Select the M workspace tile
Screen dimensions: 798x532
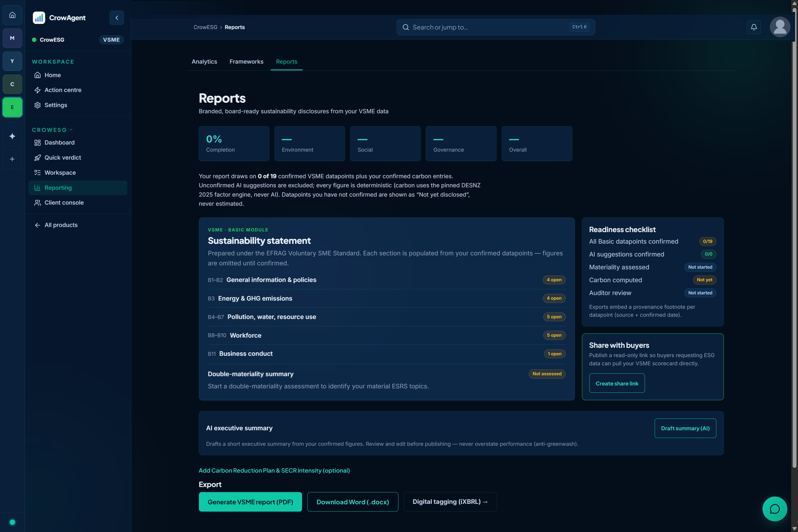coord(12,38)
